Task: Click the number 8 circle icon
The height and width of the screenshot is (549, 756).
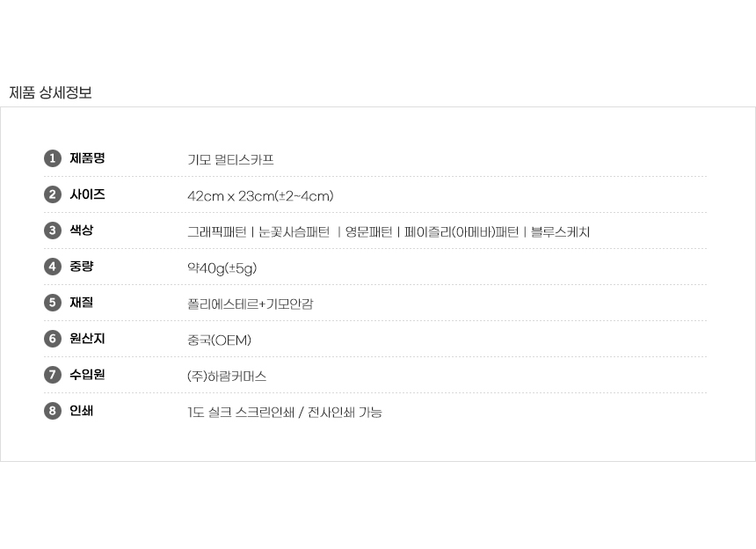Action: (53, 411)
